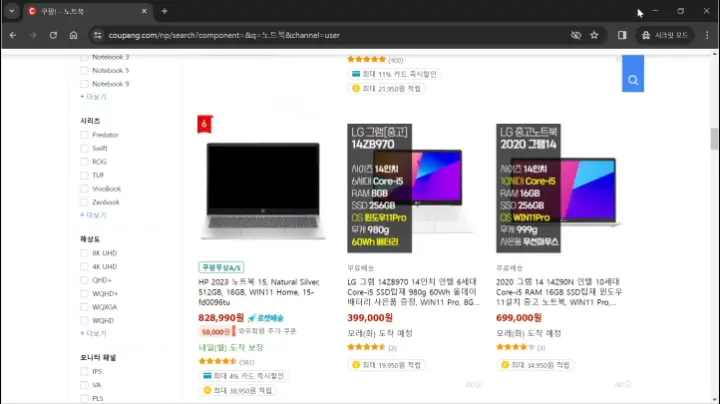Click the tracking protection eye icon

click(576, 35)
